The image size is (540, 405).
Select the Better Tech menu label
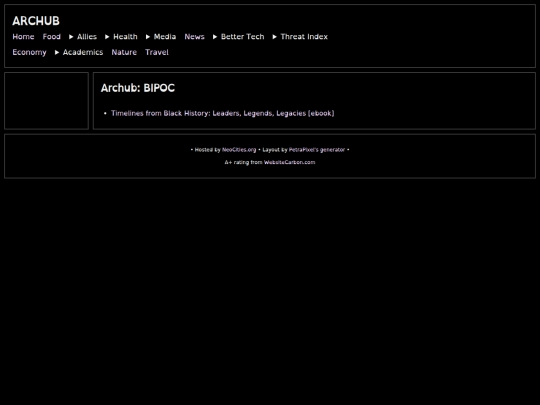coord(242,37)
